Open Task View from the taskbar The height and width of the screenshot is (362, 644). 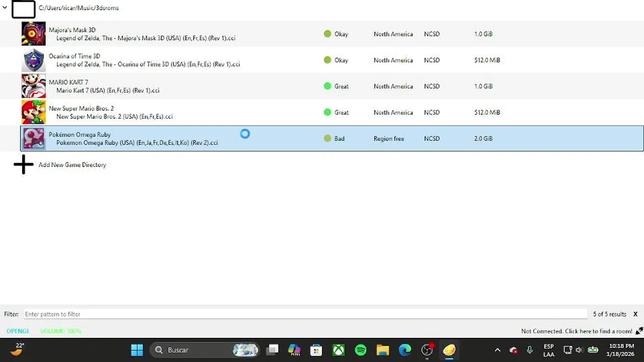coord(273,350)
